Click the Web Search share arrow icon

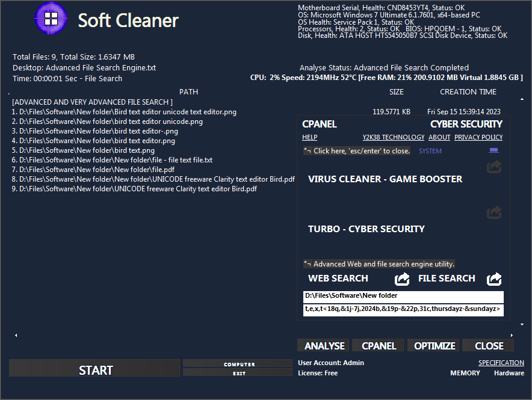click(401, 279)
